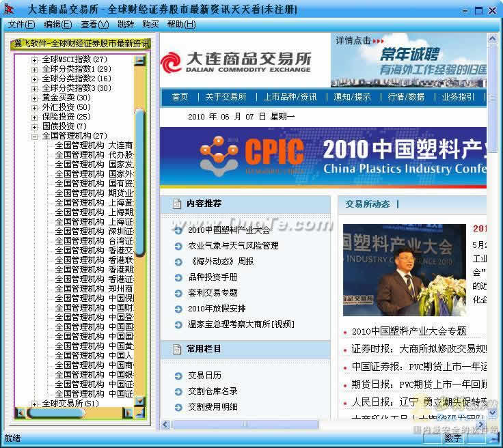Click arrow bullet beside 农业气象与天气风险管理
The image size is (503, 448).
(x=178, y=246)
